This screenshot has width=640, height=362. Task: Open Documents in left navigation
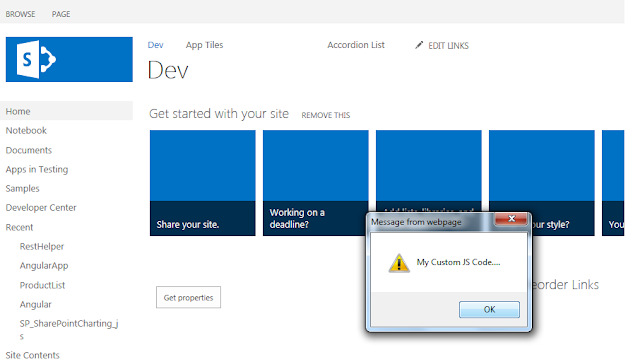(29, 150)
